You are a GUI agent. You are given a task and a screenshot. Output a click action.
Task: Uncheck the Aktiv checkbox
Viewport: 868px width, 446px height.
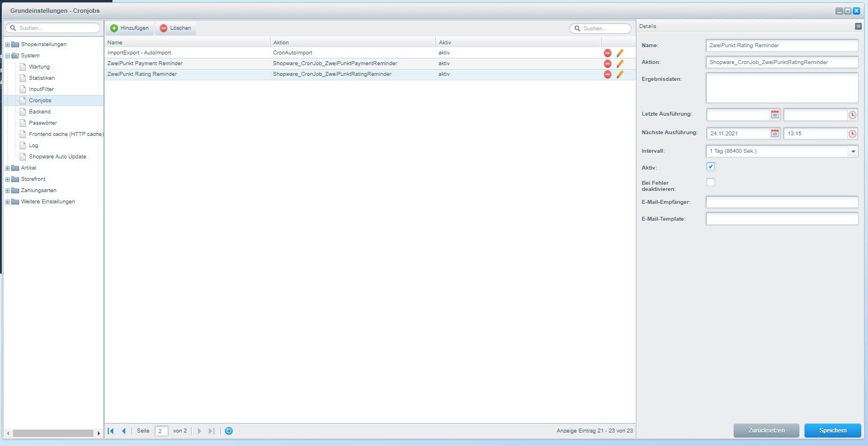711,167
